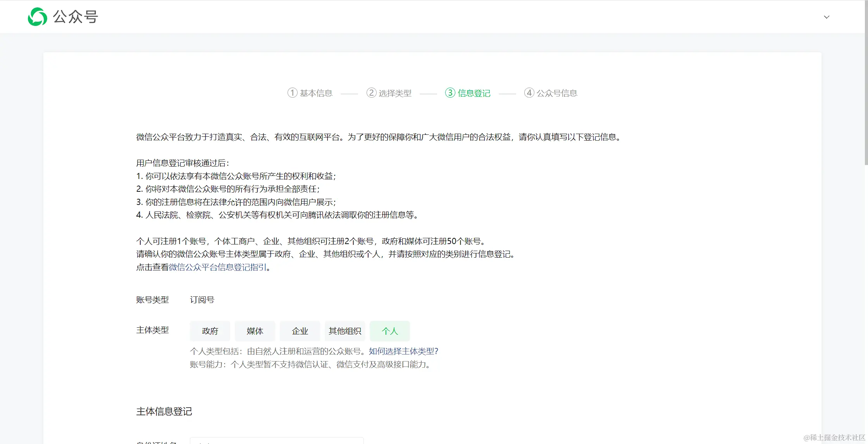868x444 pixels.
Task: Click step 3 circle icon 信息登记
Action: [450, 93]
